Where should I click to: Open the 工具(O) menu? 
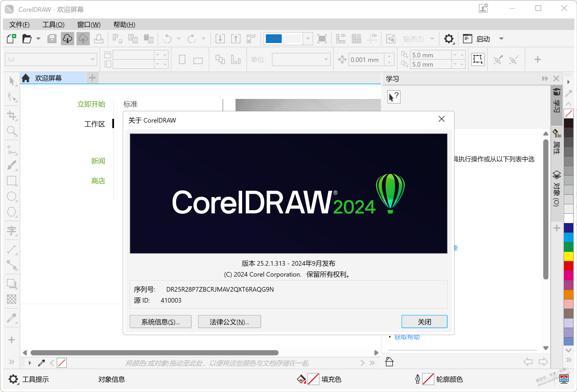point(53,25)
